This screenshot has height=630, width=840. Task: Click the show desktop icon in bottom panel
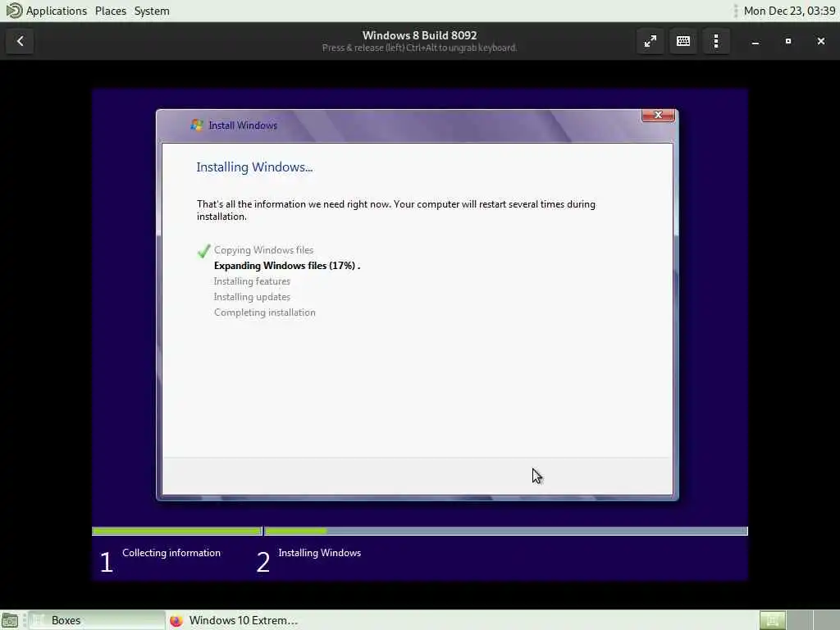coord(10,620)
